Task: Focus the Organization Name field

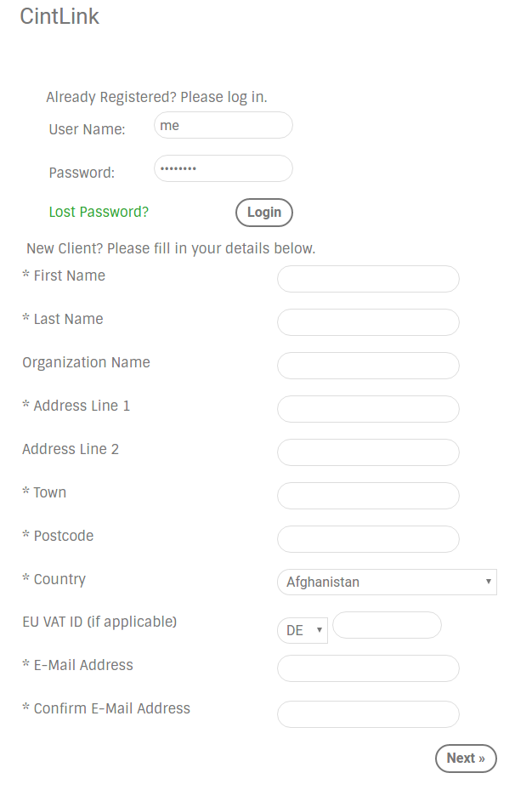Action: (368, 366)
